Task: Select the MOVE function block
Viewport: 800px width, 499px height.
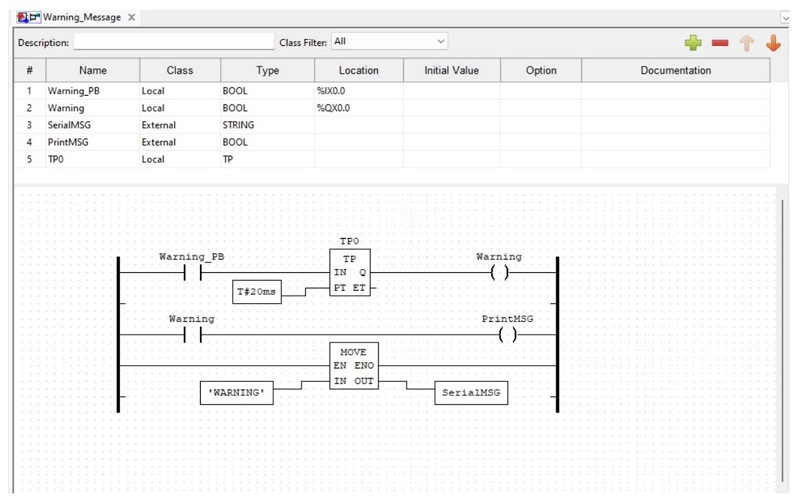Action: pos(354,366)
